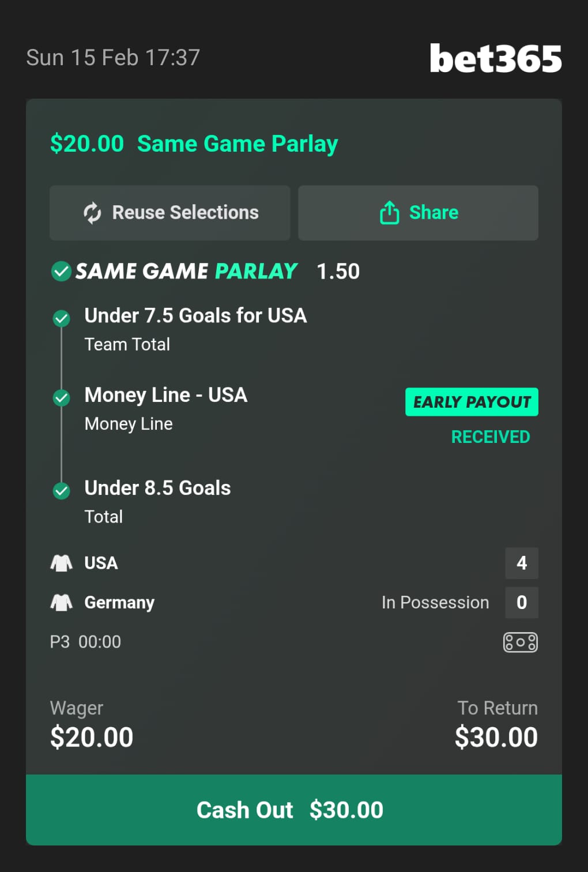This screenshot has height=872, width=588.
Task: Click the Under 7.5 Goals checkmark
Action: pyautogui.click(x=61, y=318)
